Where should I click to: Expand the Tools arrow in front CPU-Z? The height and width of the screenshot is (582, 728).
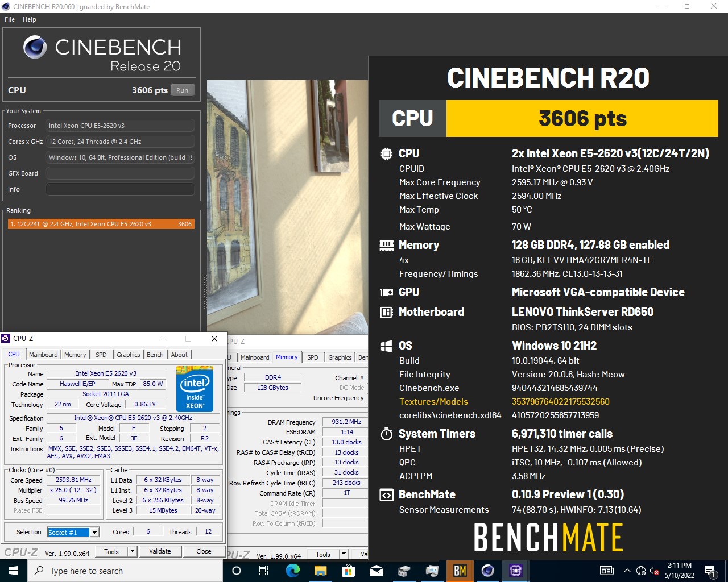132,551
